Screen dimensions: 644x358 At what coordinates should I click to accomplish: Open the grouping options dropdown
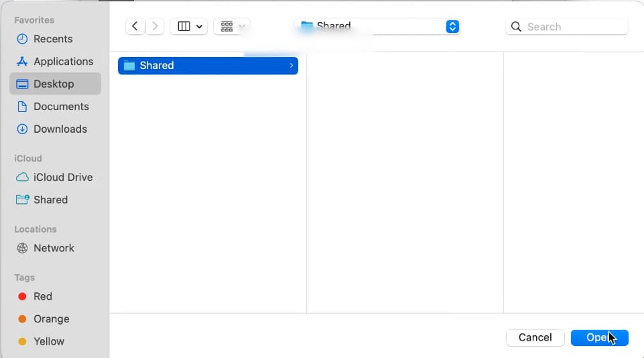232,26
